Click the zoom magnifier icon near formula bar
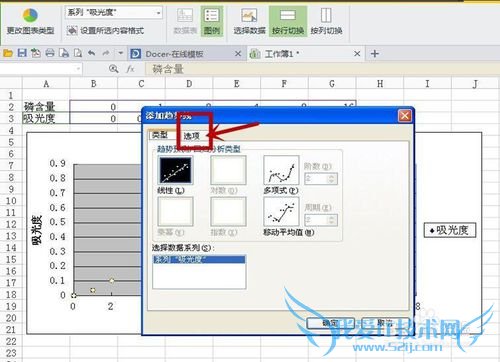 pyautogui.click(x=114, y=69)
